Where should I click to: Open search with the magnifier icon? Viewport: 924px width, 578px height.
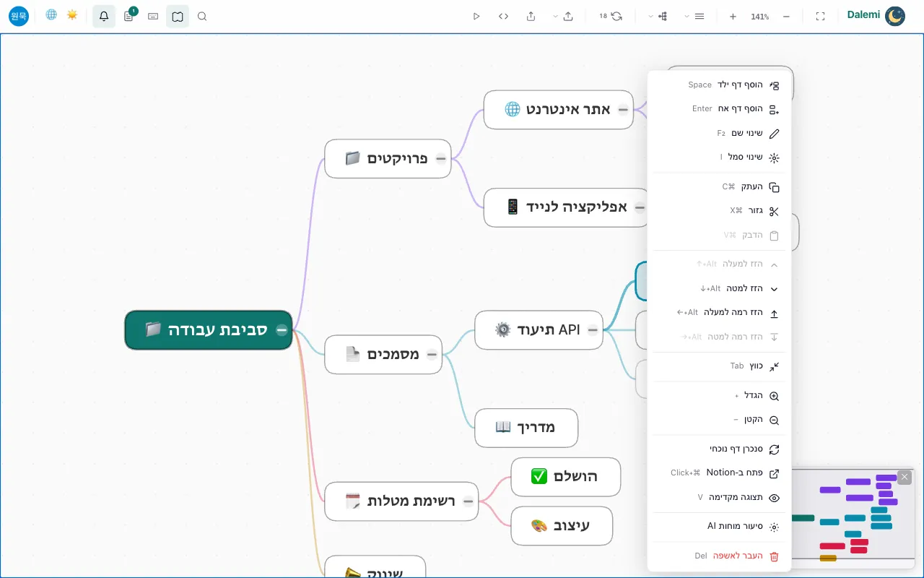click(202, 16)
